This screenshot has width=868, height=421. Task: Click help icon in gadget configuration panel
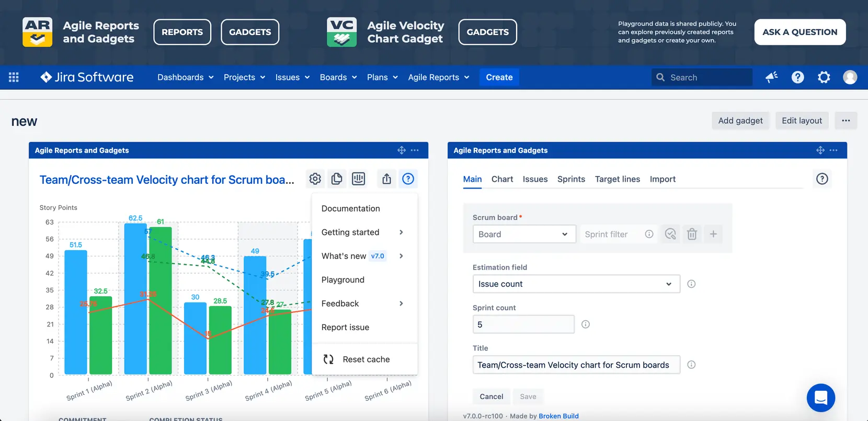click(822, 179)
